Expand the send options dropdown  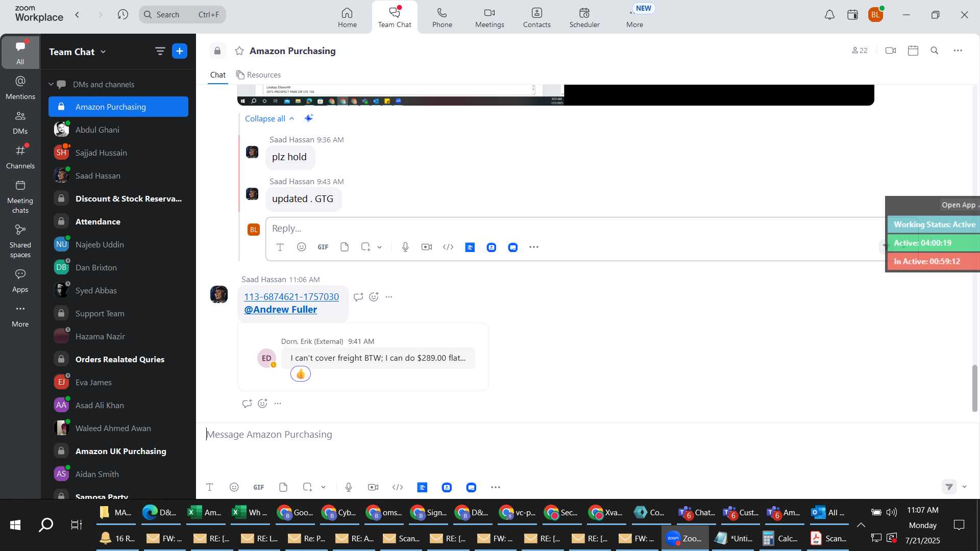tap(964, 487)
